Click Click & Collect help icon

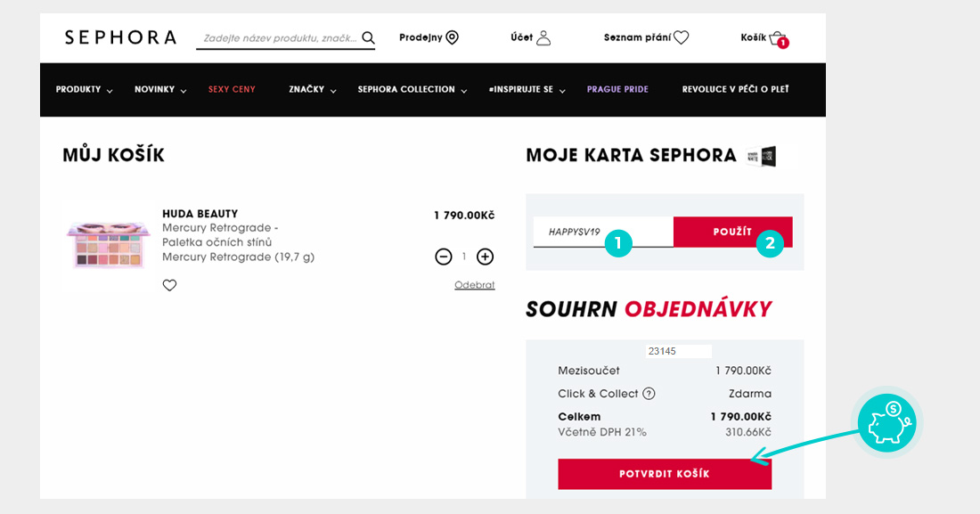649,394
